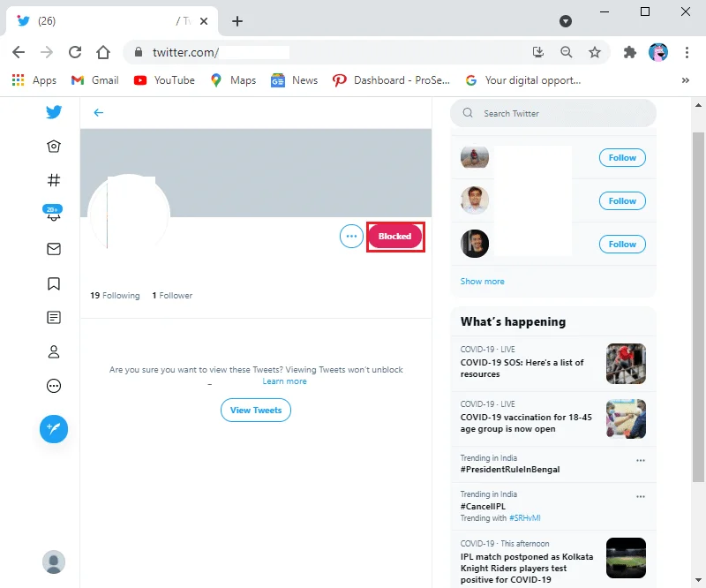Open the YouTube bookmark
Screen dimensions: 706x588
[x=164, y=80]
